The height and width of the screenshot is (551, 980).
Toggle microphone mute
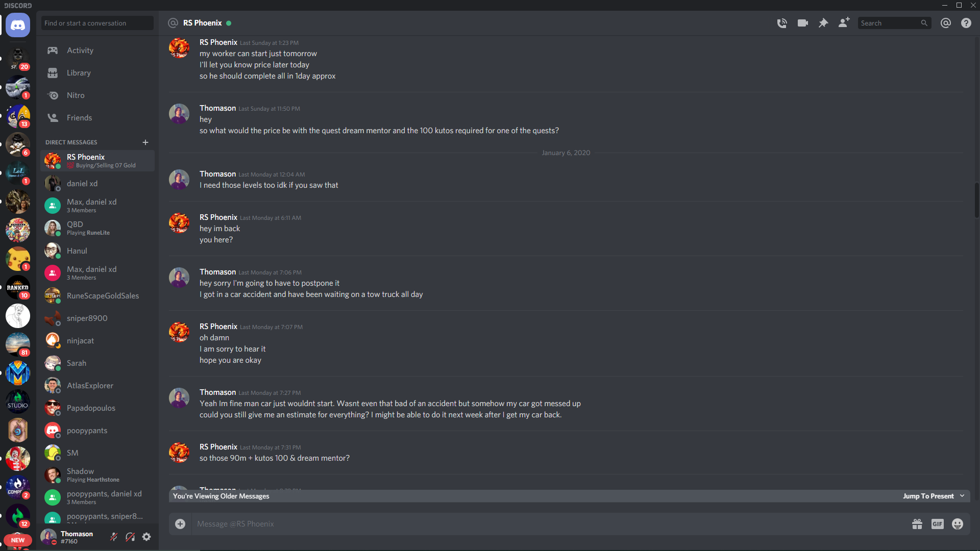(114, 537)
